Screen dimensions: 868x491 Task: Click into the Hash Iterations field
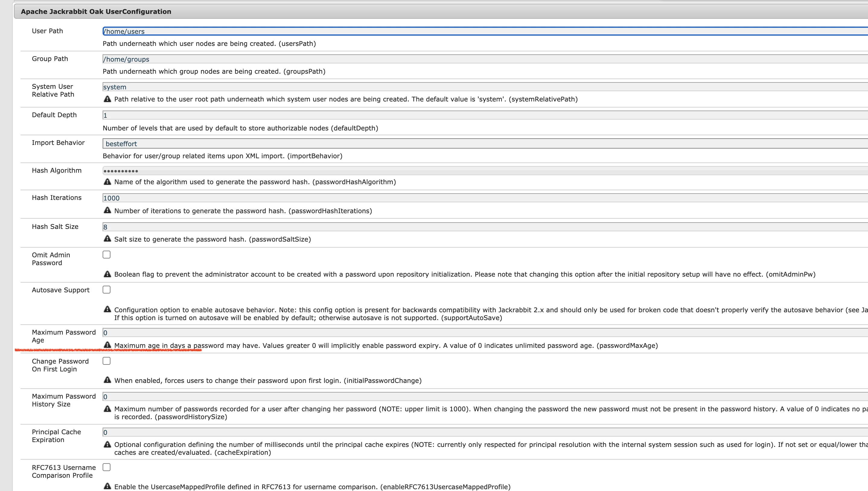pyautogui.click(x=472, y=198)
